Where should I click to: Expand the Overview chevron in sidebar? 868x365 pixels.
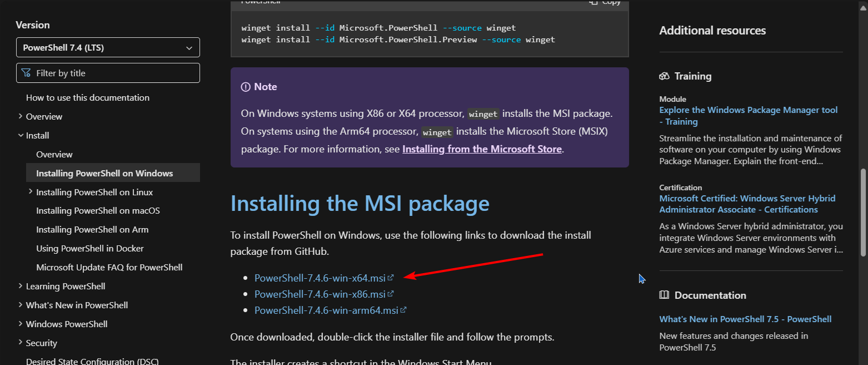[x=21, y=116]
